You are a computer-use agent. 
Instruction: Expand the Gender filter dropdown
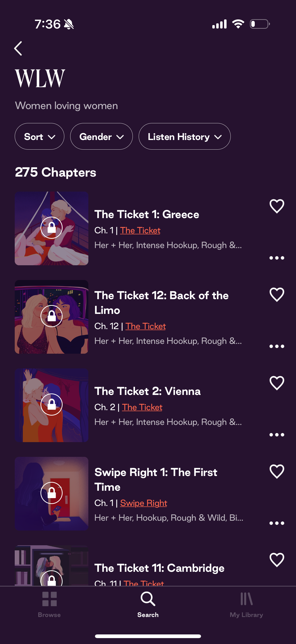(x=101, y=137)
